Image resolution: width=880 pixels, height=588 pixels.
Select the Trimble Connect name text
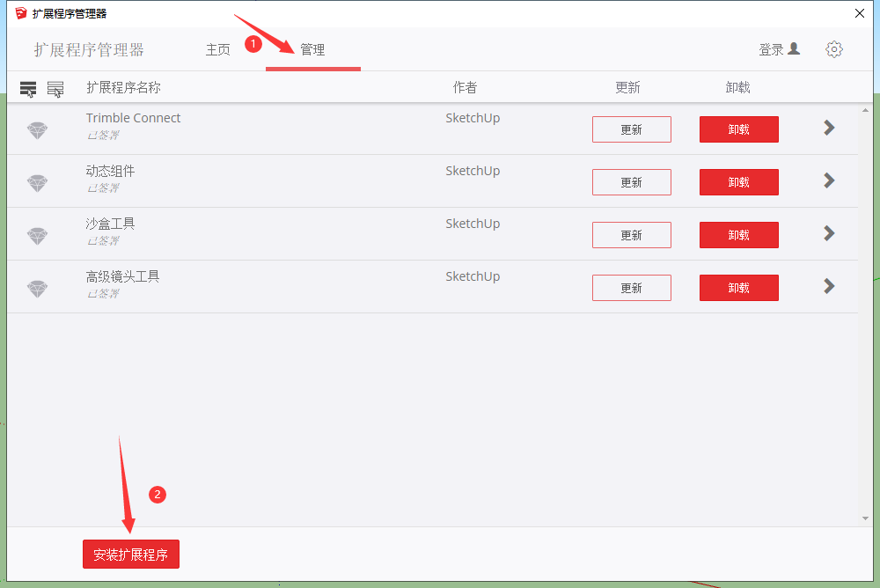coord(133,118)
